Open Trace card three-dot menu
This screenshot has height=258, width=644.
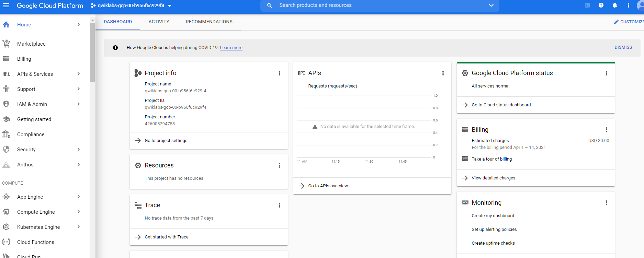[280, 205]
